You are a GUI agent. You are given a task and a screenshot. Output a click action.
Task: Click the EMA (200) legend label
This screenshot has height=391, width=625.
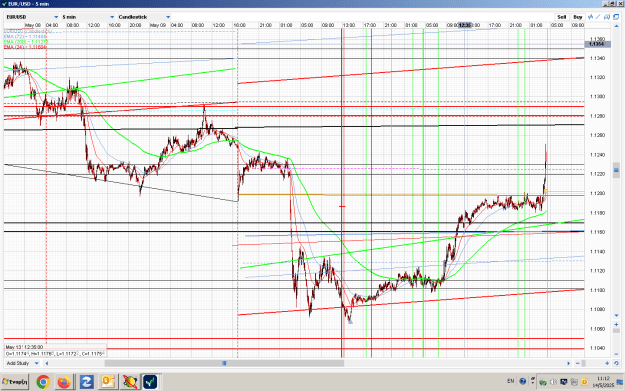pyautogui.click(x=26, y=41)
